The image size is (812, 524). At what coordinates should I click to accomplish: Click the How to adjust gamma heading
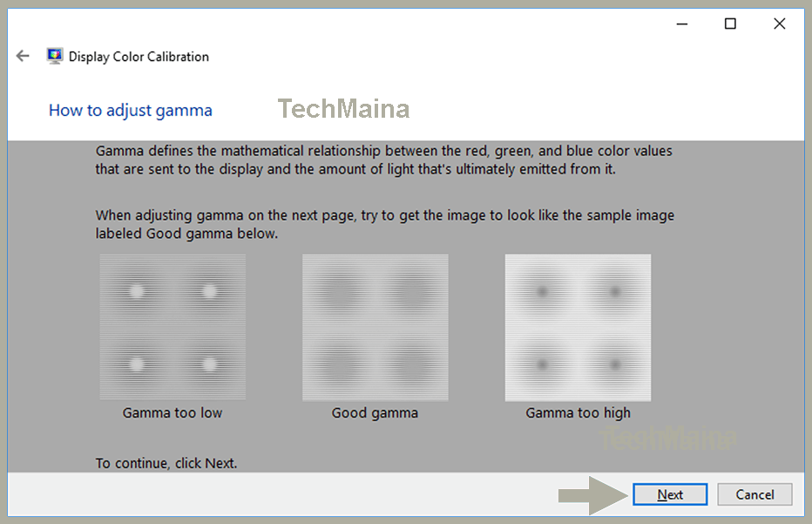130,110
